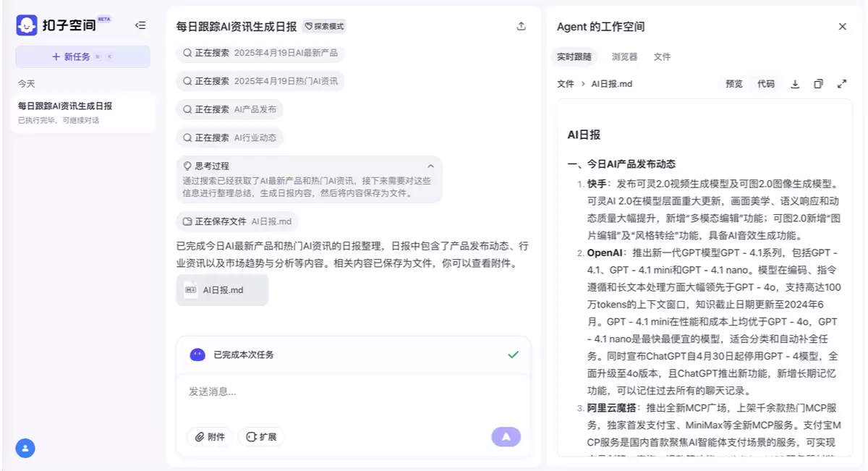Click the Agent 的工作空间 panel title
This screenshot has width=868, height=471.
click(x=600, y=27)
